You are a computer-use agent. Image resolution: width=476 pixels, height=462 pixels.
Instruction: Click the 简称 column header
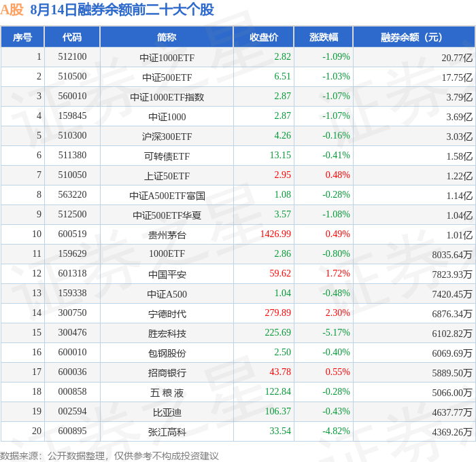[x=167, y=37]
